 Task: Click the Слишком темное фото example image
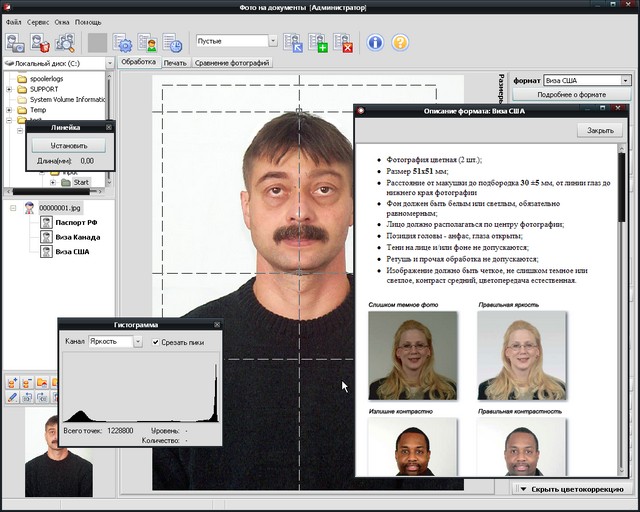412,356
